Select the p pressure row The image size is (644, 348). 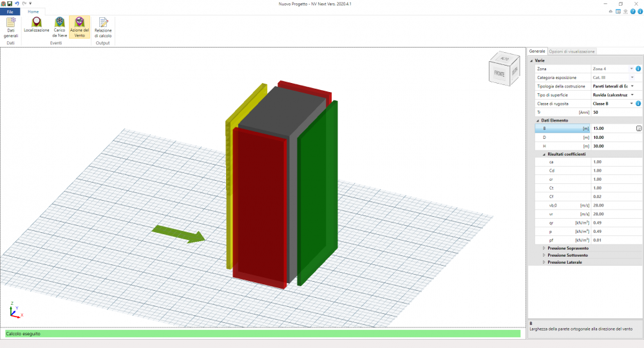coord(588,232)
